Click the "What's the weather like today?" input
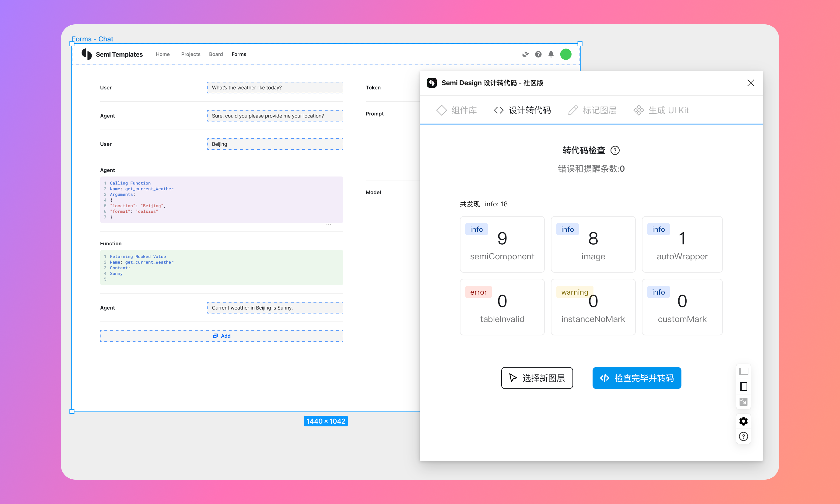Viewport: 840px width, 504px height. [x=275, y=88]
